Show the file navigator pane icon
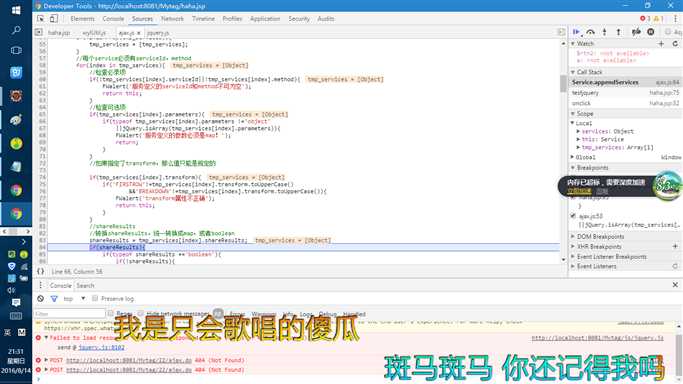This screenshot has width=683, height=384. (39, 33)
